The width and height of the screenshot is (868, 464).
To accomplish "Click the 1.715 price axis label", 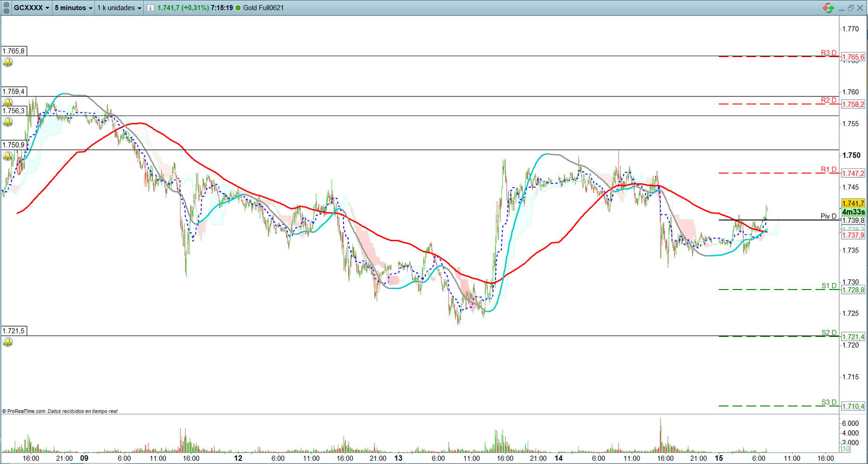I will (x=850, y=377).
